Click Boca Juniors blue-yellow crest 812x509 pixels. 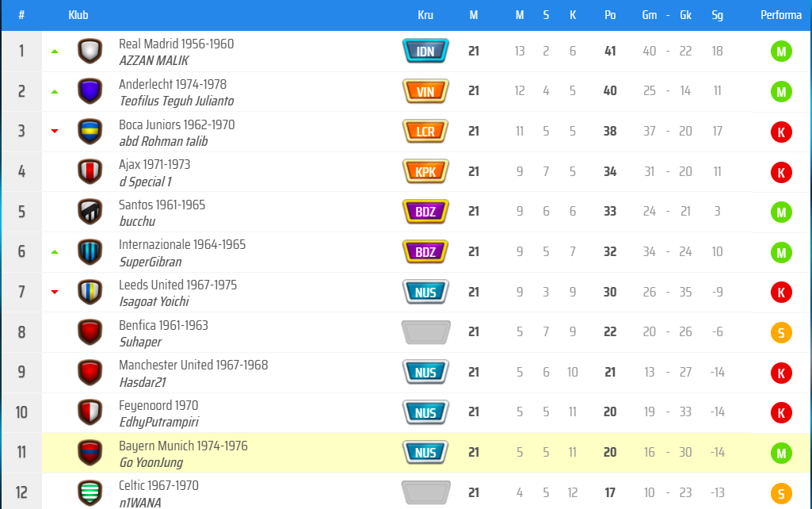click(x=90, y=132)
